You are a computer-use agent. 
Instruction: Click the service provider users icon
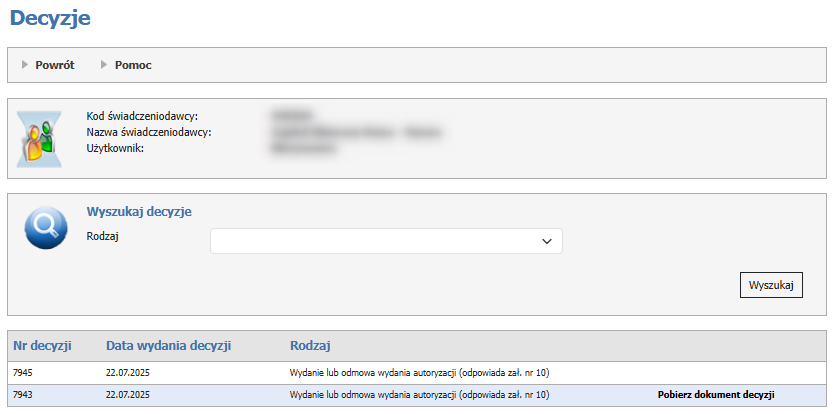click(40, 138)
